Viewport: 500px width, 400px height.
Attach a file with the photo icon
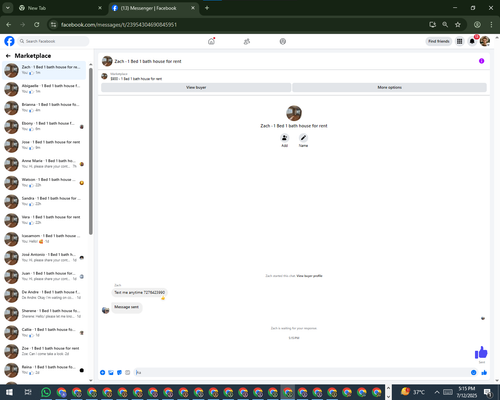pos(111,372)
